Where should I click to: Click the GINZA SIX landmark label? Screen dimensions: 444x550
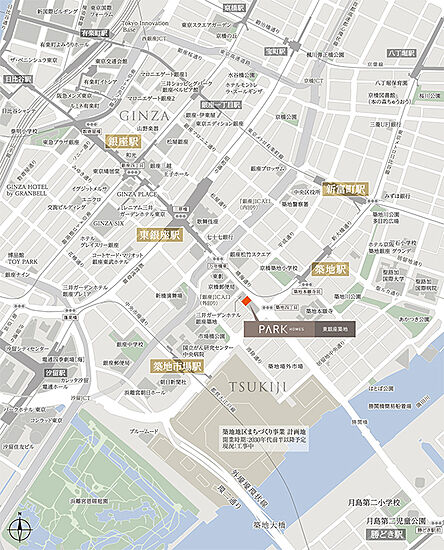tap(108, 223)
